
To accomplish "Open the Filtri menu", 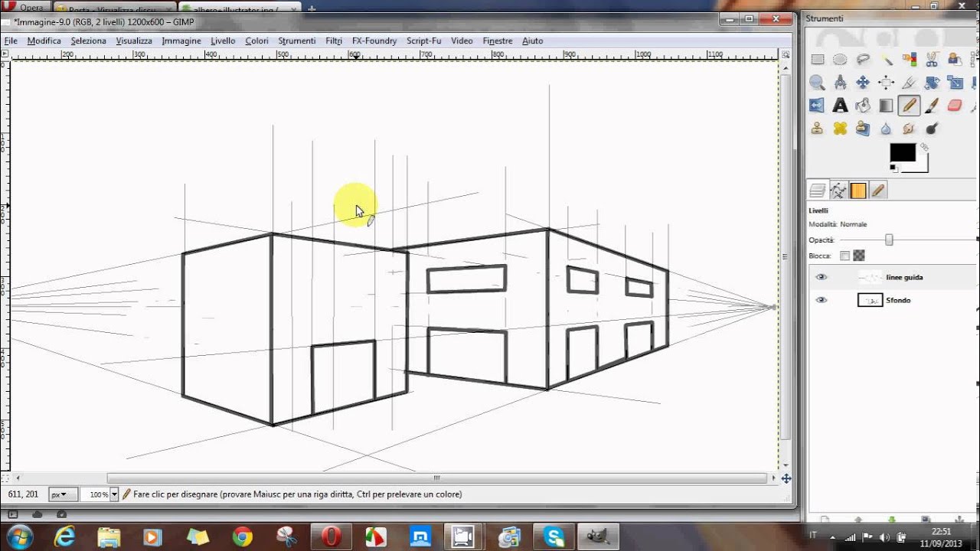I will [x=334, y=41].
